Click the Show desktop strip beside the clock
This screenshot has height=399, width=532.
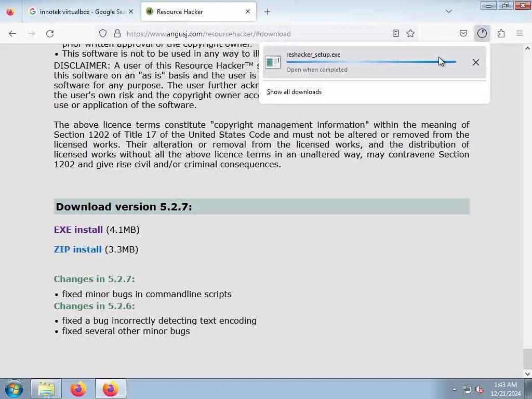coord(528,389)
